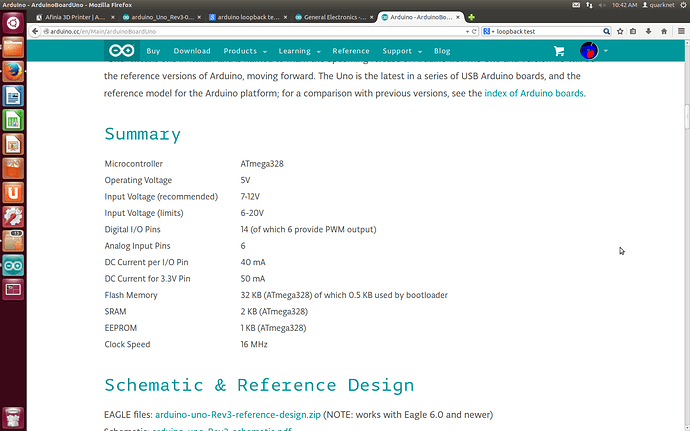The image size is (690, 431).
Task: Download arduino-uno-Rev3-reference-design.zip link
Action: click(x=238, y=415)
